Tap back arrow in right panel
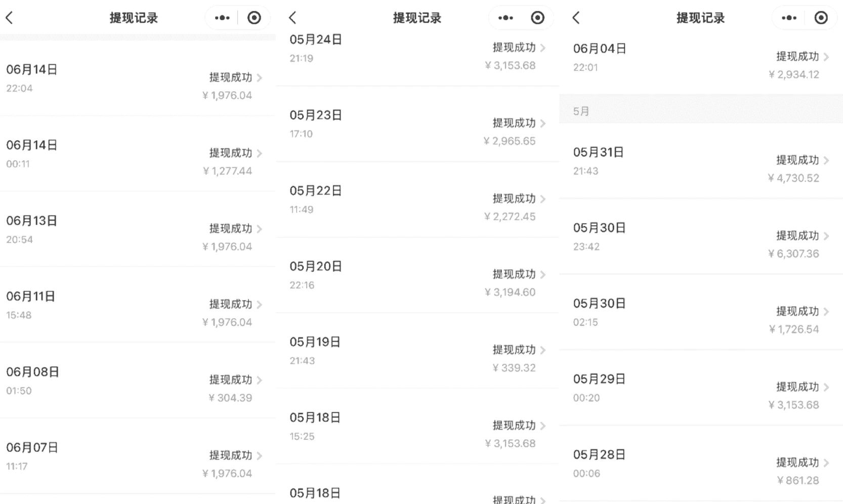 coord(576,18)
